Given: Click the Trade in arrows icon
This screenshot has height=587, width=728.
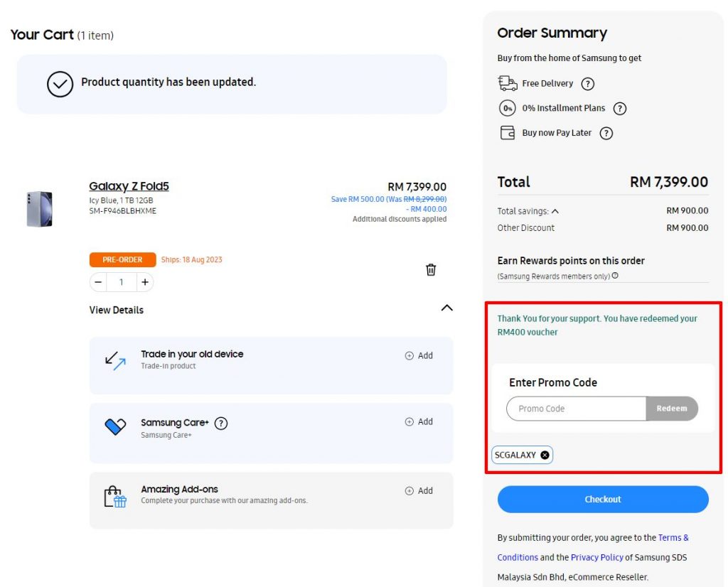Looking at the screenshot, I should click(116, 360).
